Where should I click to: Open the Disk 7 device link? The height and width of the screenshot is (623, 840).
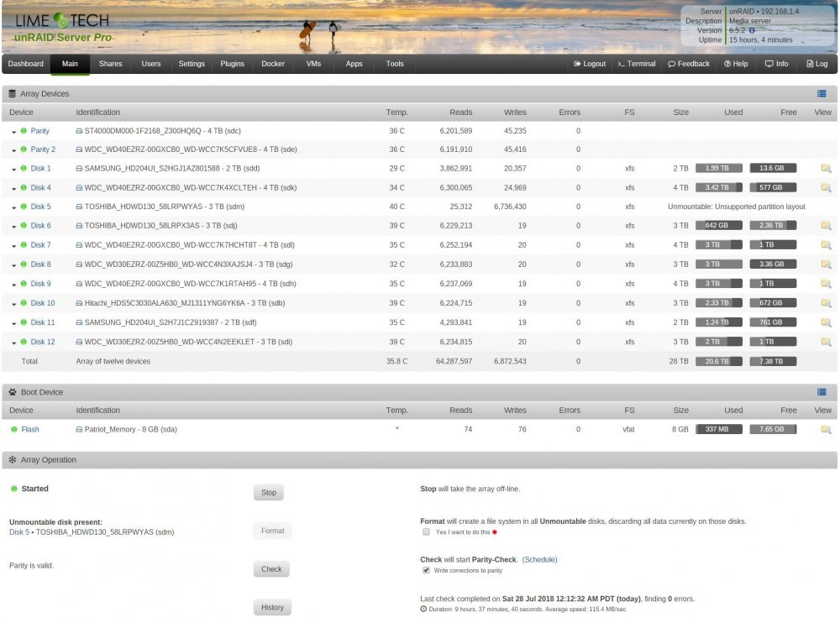[40, 245]
